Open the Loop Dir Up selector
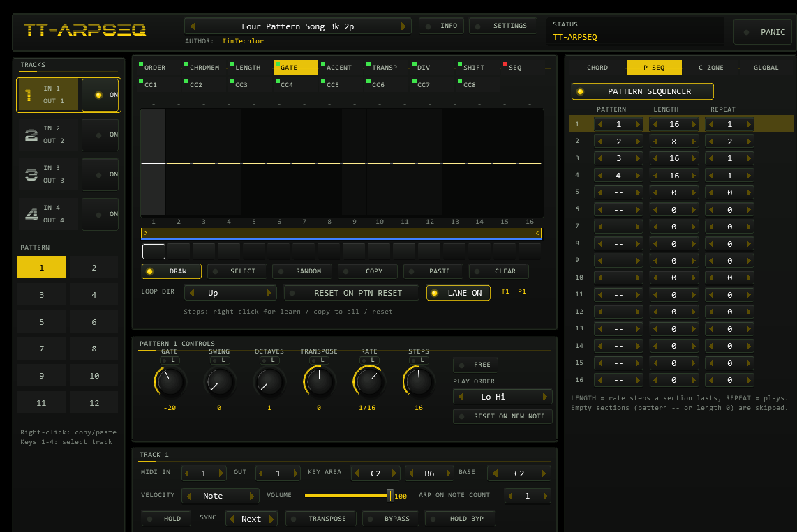The width and height of the screenshot is (797, 532). pos(231,293)
